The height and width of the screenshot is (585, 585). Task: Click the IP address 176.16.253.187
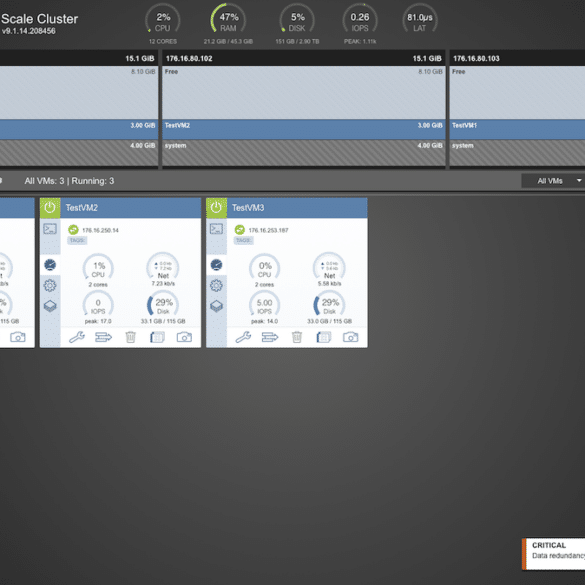268,230
